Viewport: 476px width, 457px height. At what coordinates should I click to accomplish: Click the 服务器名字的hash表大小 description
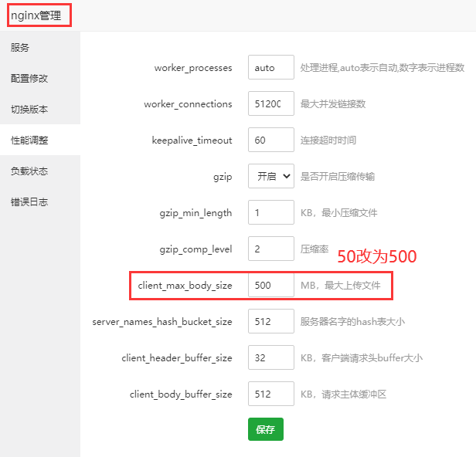tap(352, 321)
